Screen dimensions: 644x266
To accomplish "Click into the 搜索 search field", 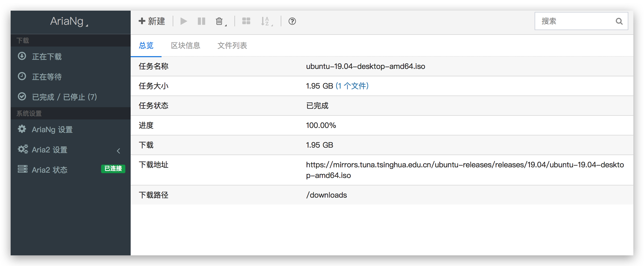I will click(x=575, y=21).
